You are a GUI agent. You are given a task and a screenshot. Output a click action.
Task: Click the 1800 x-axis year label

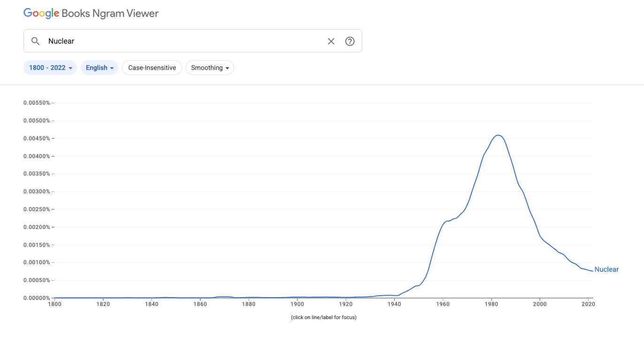coord(54,304)
